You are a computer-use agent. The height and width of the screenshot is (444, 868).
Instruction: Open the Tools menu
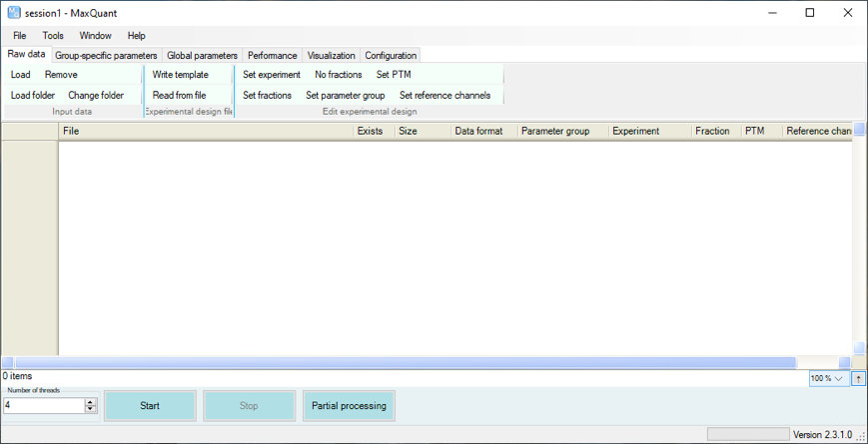pyautogui.click(x=53, y=36)
